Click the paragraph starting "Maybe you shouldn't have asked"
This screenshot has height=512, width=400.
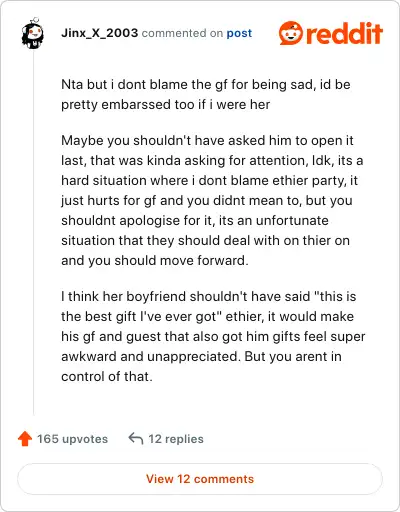[212, 200]
